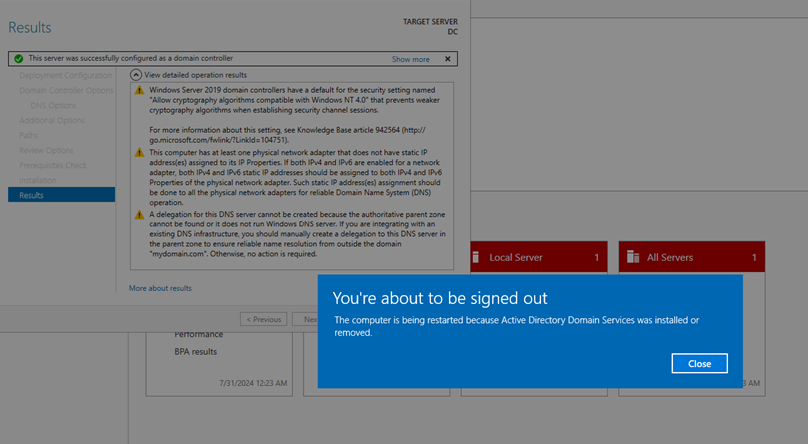
Task: Select Prerequisites Check wizard step
Action: click(x=53, y=165)
